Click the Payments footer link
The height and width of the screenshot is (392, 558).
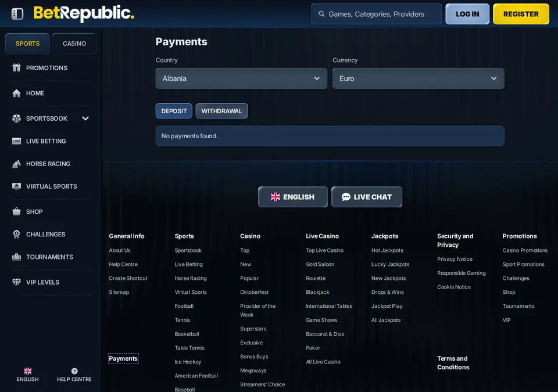(x=123, y=358)
